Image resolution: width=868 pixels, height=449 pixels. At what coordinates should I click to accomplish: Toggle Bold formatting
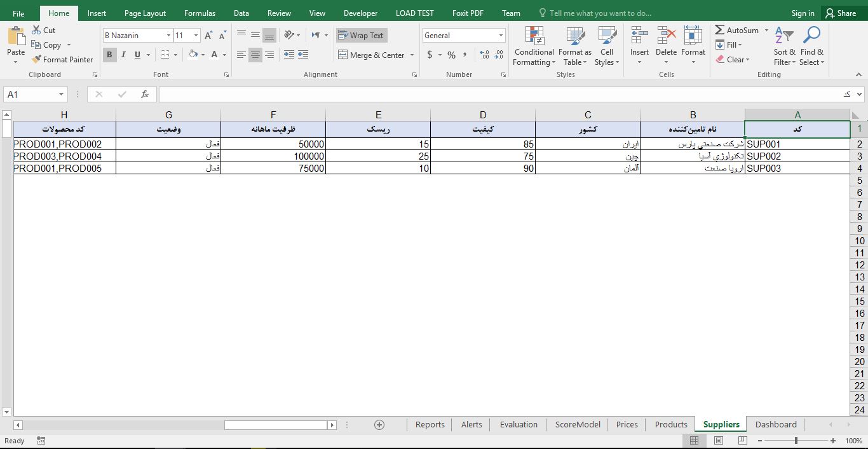(x=109, y=55)
